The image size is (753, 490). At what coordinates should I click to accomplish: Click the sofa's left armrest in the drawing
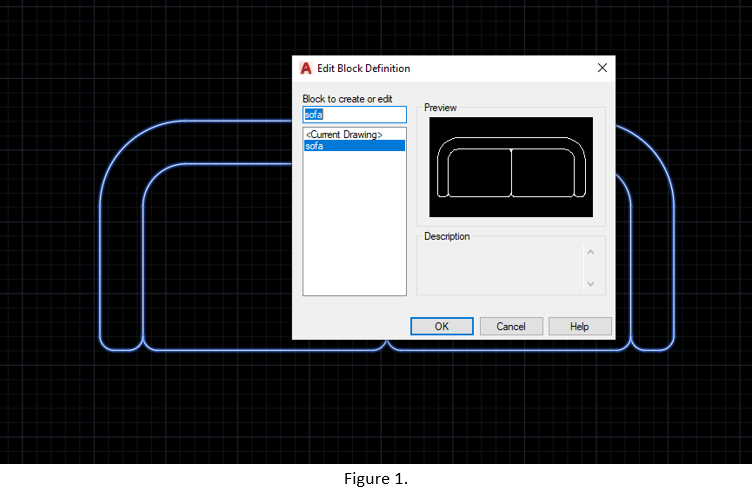click(122, 250)
